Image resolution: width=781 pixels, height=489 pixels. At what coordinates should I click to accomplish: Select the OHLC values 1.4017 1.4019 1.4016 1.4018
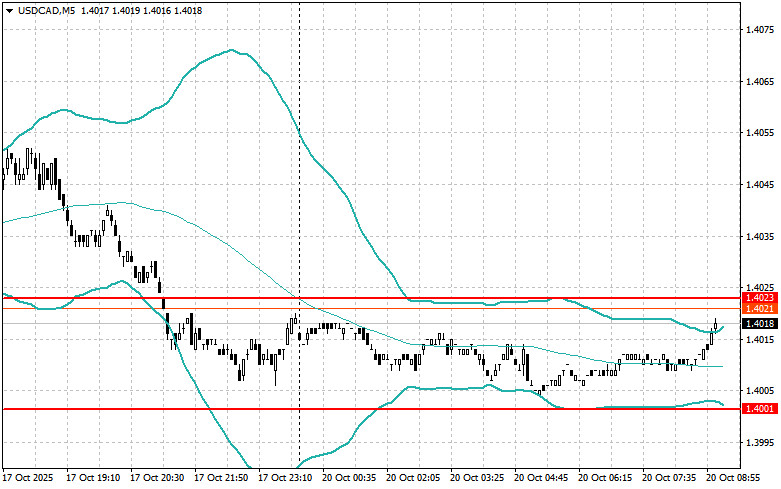(141, 10)
